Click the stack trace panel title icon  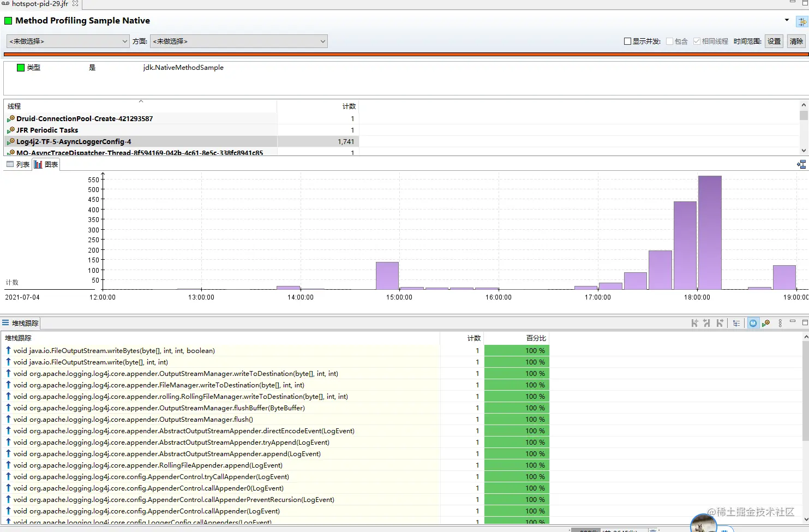click(5, 323)
